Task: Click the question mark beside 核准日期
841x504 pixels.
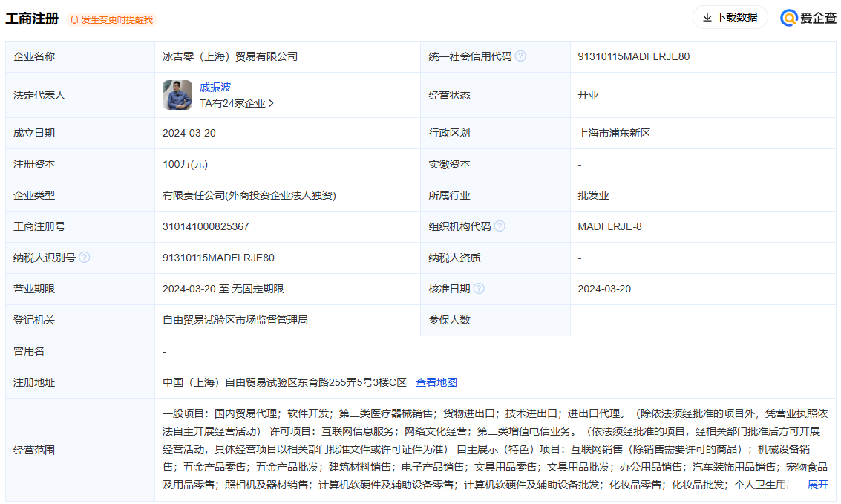Action: click(479, 289)
